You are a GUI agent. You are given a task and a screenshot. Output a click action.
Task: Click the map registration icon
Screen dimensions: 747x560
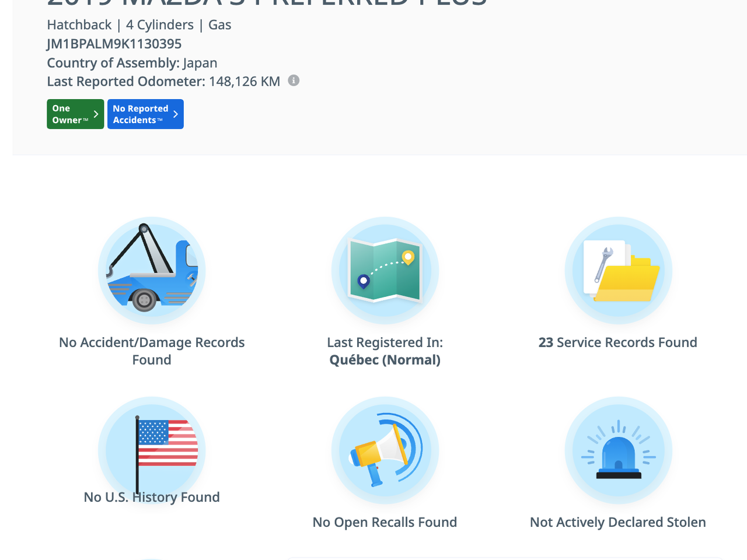pyautogui.click(x=385, y=271)
